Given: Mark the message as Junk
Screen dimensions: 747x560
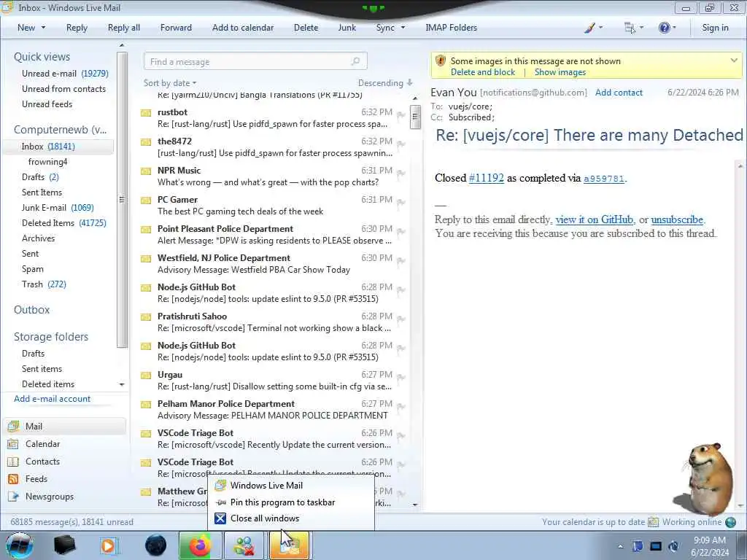Looking at the screenshot, I should [x=347, y=28].
